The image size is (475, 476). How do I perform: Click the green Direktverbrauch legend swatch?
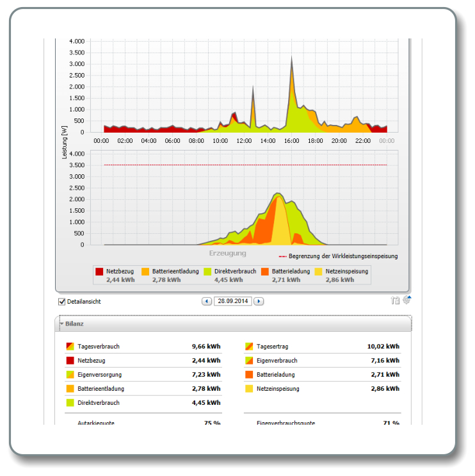[207, 272]
